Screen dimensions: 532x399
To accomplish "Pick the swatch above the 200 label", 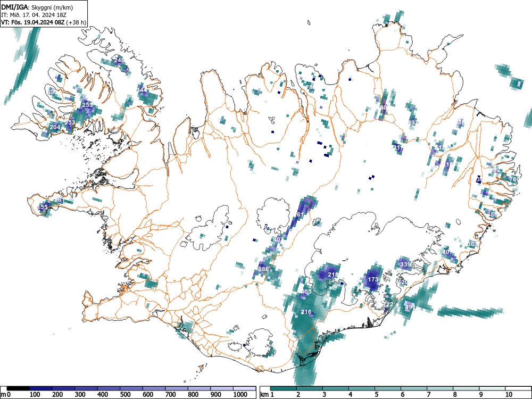I will click(63, 388).
